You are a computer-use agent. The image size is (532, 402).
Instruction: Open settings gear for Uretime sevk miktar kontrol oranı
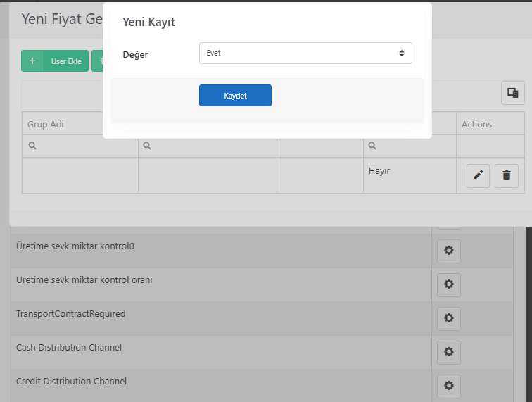coord(449,284)
